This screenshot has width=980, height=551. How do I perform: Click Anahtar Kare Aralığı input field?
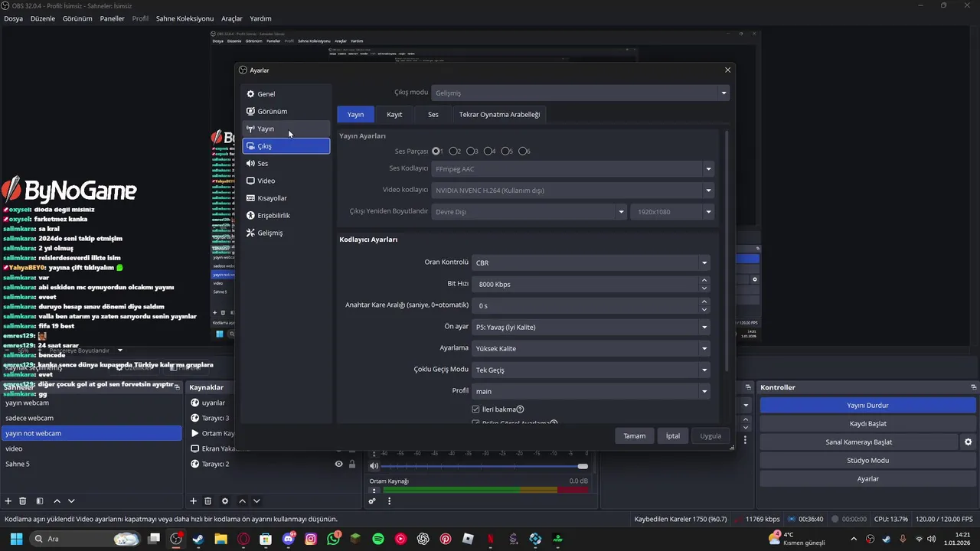(586, 305)
